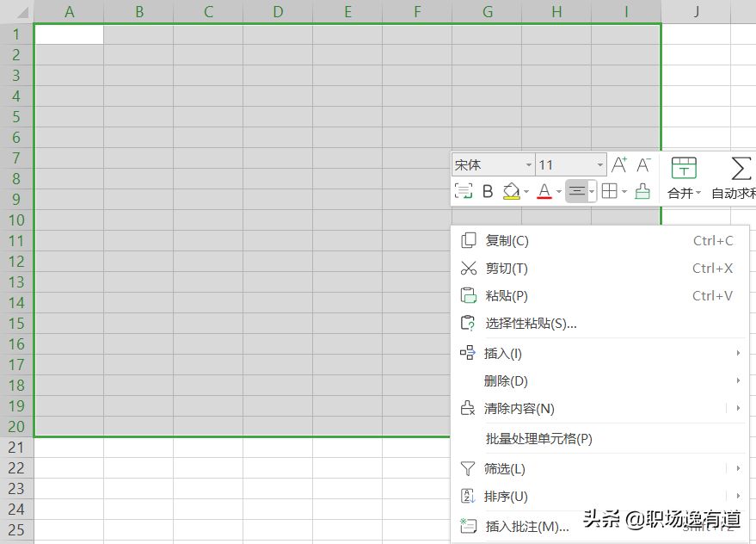Image resolution: width=756 pixels, height=544 pixels.
Task: Toggle Bold in the mini toolbar
Action: pos(488,192)
